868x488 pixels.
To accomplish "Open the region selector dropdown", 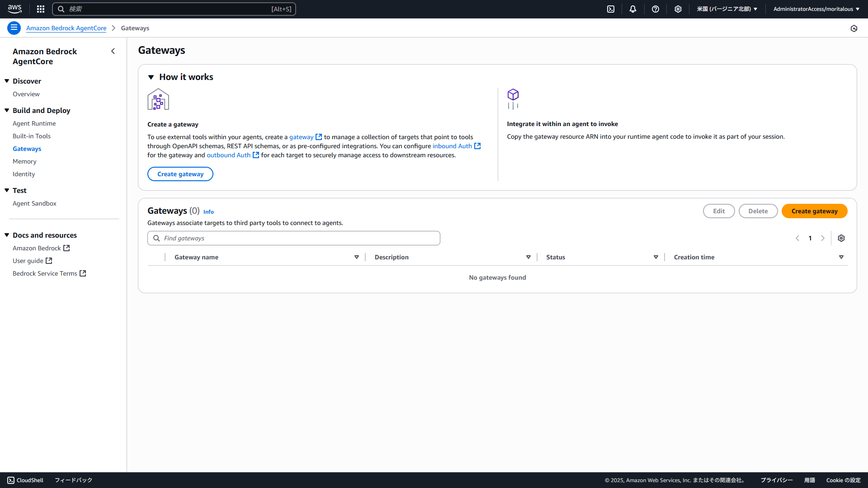I will tap(727, 9).
